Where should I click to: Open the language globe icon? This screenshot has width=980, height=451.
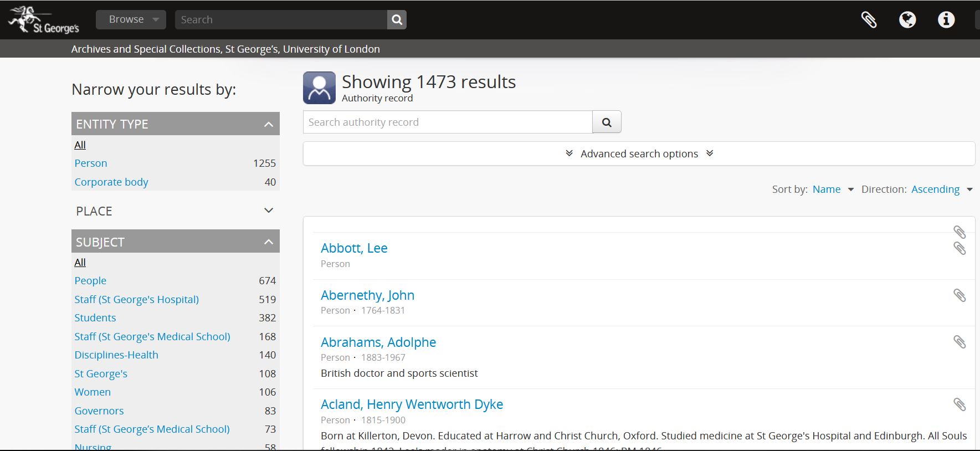point(907,20)
